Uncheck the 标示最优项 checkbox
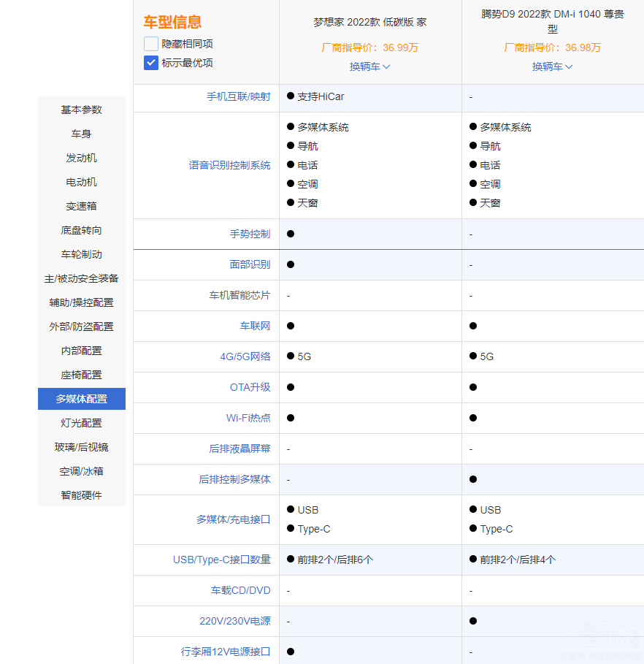644x664 pixels. [x=151, y=63]
